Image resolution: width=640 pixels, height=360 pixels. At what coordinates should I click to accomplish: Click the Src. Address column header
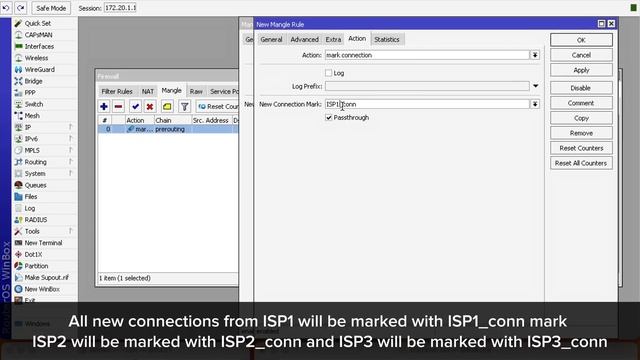(x=211, y=120)
